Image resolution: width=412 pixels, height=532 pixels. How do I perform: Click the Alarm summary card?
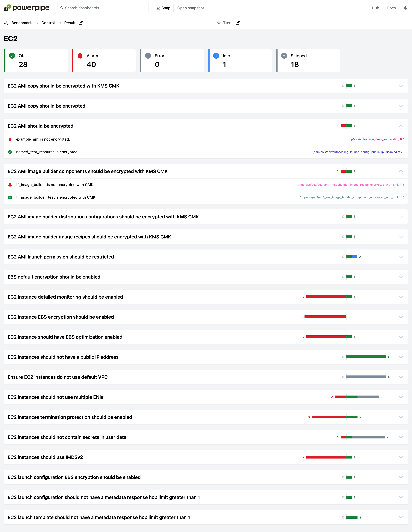point(104,61)
